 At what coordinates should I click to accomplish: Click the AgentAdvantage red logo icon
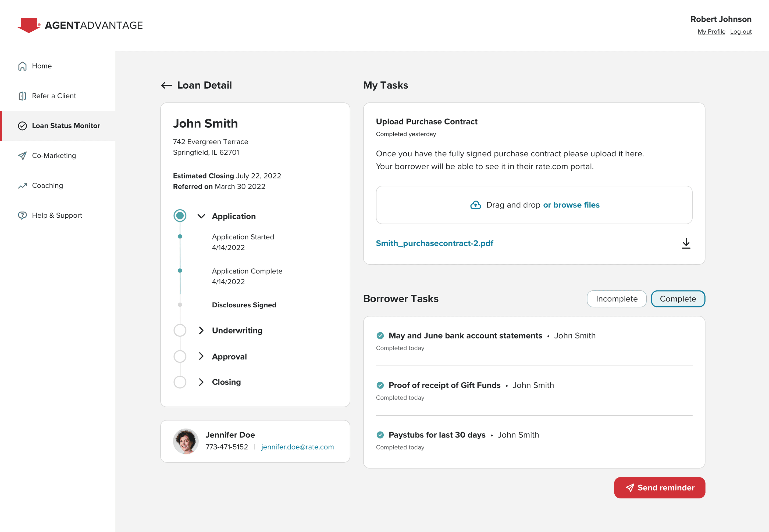tap(29, 25)
